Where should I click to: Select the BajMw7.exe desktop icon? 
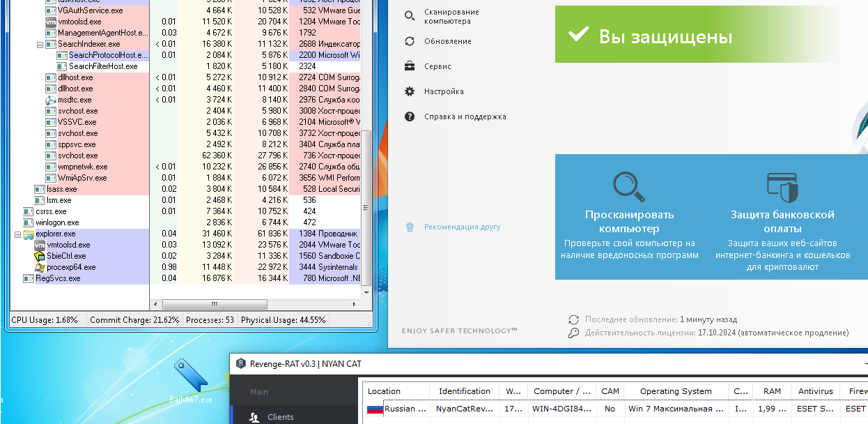191,382
